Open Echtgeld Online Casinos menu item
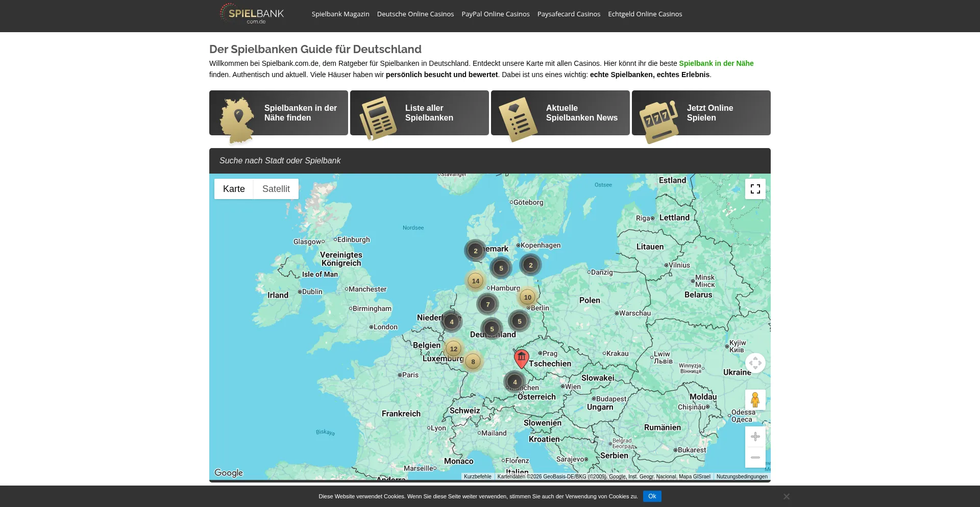 pos(645,14)
